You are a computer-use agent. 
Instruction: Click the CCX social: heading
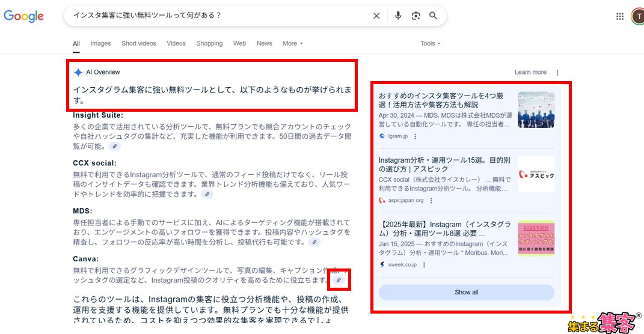pos(95,163)
